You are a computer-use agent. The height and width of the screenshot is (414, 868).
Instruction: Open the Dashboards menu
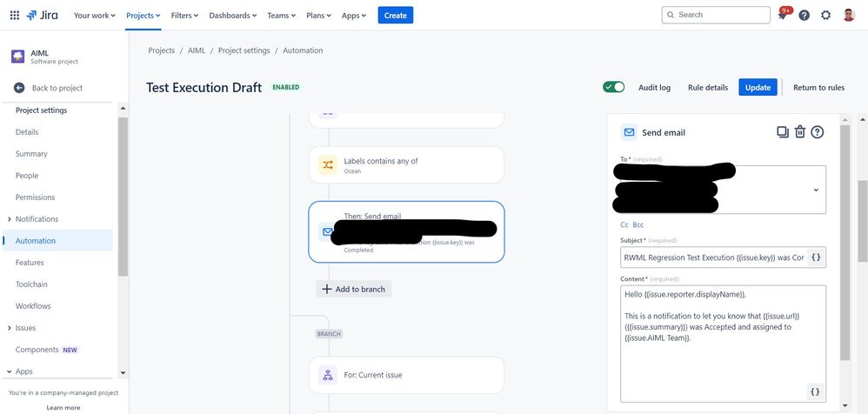pos(232,16)
